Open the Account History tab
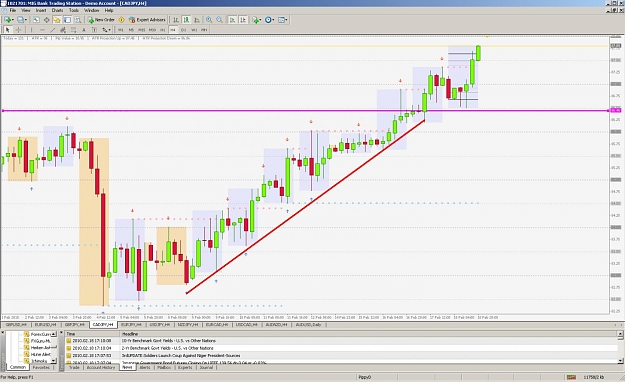This screenshot has width=625, height=382. [x=101, y=368]
